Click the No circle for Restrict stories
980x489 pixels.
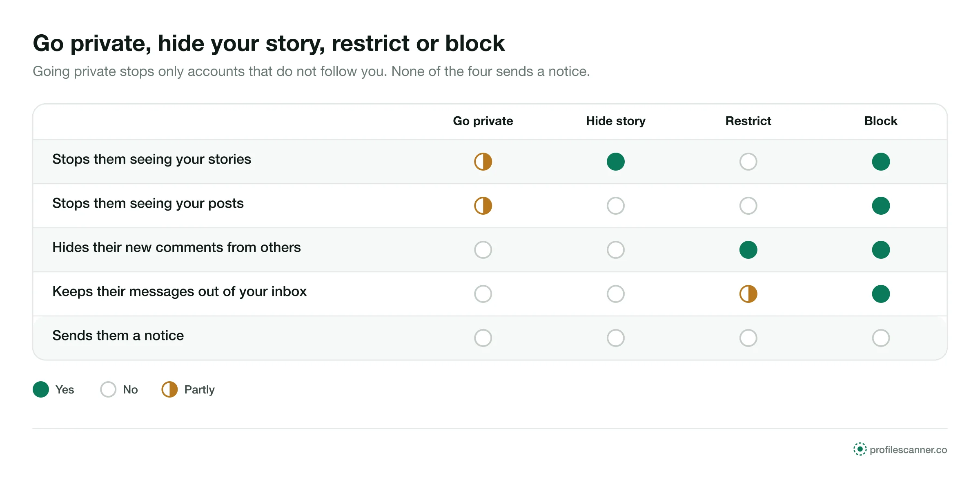tap(748, 162)
